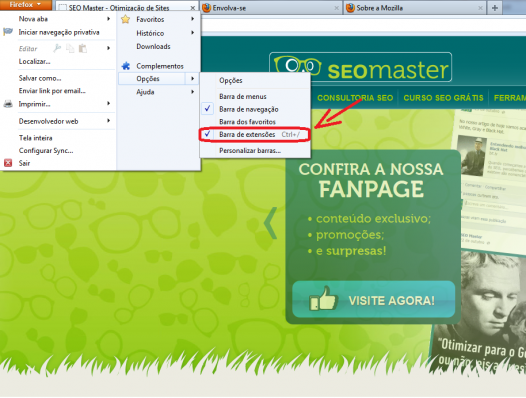
Task: Click the Editar copy icon
Action: [70, 48]
